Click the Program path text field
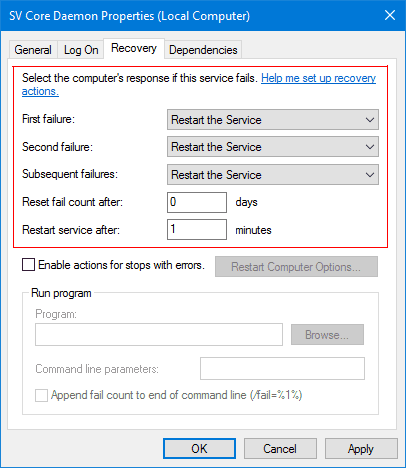406x468 pixels. click(x=159, y=334)
